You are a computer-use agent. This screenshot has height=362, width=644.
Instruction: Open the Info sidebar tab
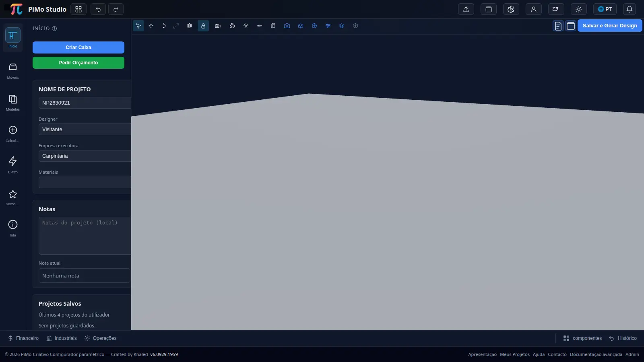[x=13, y=228]
